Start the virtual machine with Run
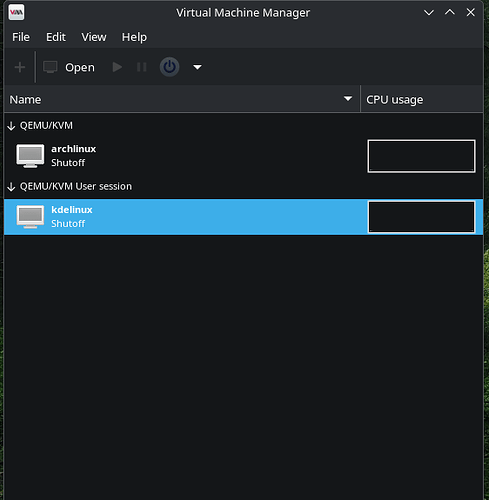489x500 pixels. click(117, 67)
